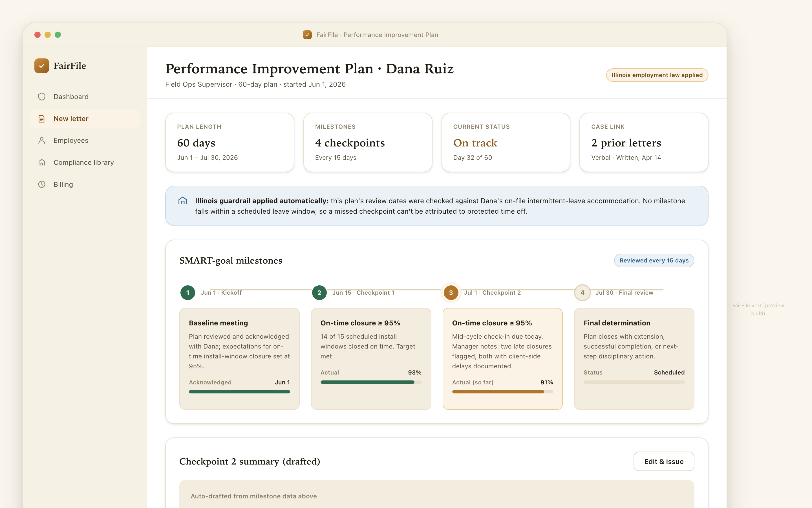This screenshot has width=812, height=508.
Task: Click the Employees person icon
Action: pos(42,141)
